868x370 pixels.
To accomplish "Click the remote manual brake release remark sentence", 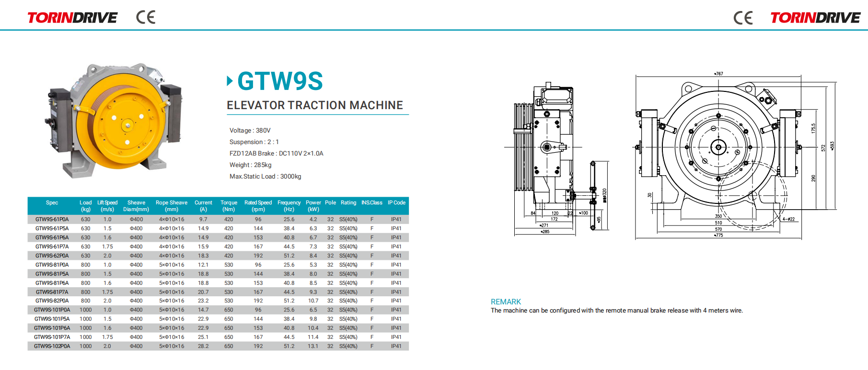I will click(x=616, y=311).
